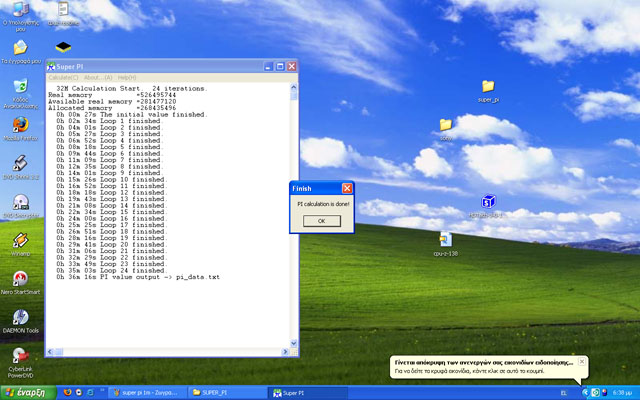This screenshot has width=640, height=400.
Task: Click the 'Real memory' output line
Action: coord(112,95)
